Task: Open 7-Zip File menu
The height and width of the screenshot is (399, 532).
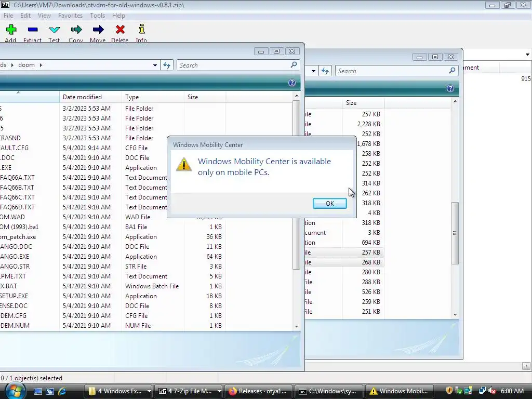Action: 8,16
